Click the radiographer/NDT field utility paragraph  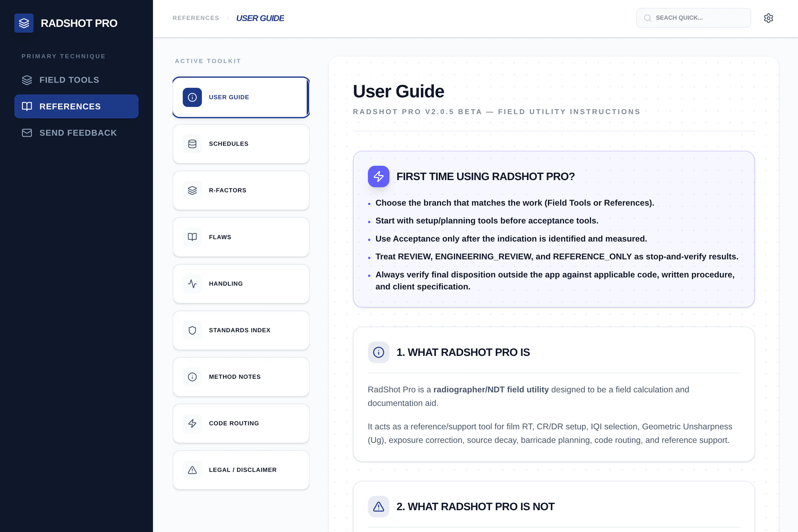528,396
